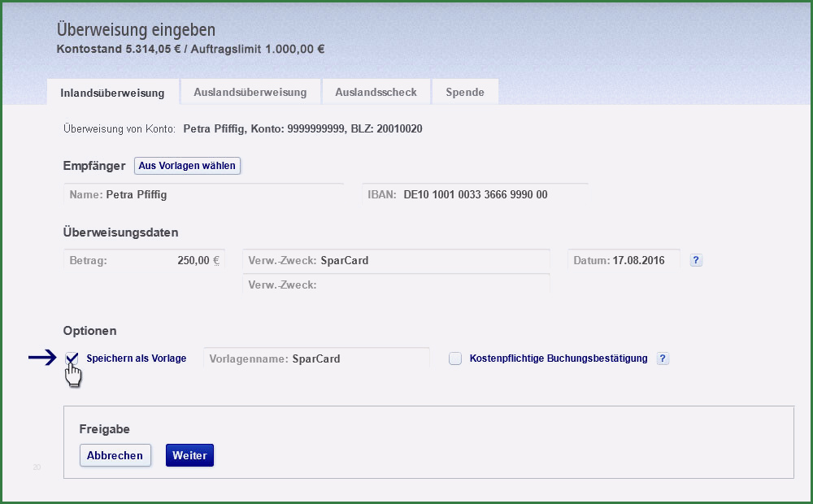Focus the recipient Name field
The height and width of the screenshot is (504, 813).
203,195
